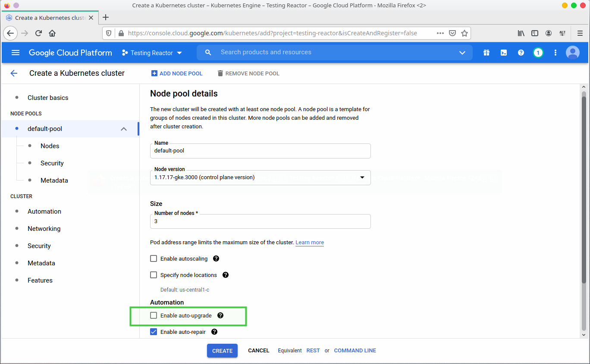Open Firefox account icon
Image resolution: width=590 pixels, height=364 pixels.
(549, 33)
